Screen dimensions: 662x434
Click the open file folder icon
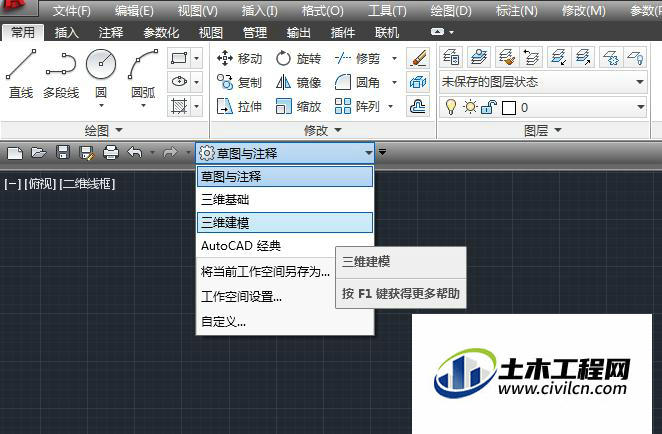(x=38, y=152)
